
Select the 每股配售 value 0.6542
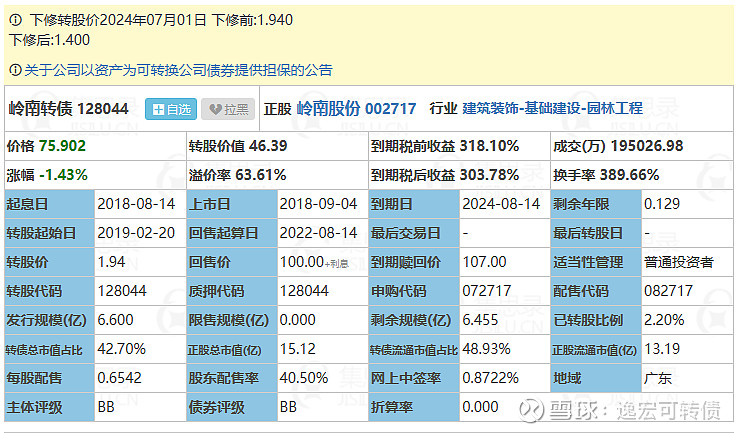click(120, 378)
